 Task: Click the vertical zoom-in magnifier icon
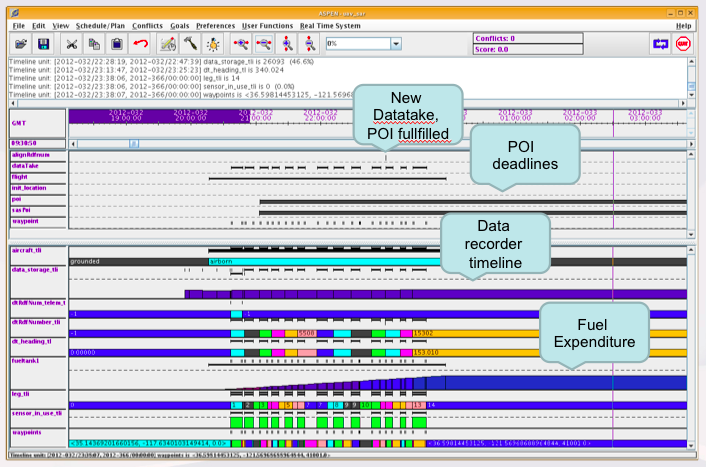pos(287,44)
